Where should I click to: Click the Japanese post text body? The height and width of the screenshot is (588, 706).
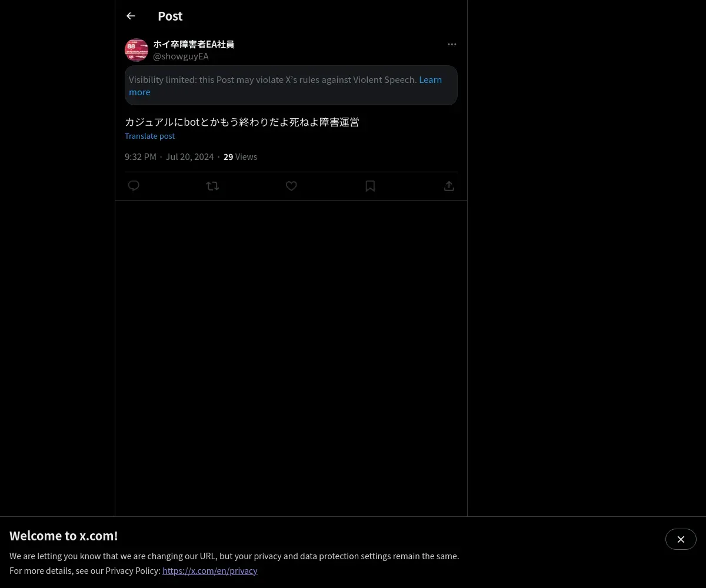pos(242,122)
